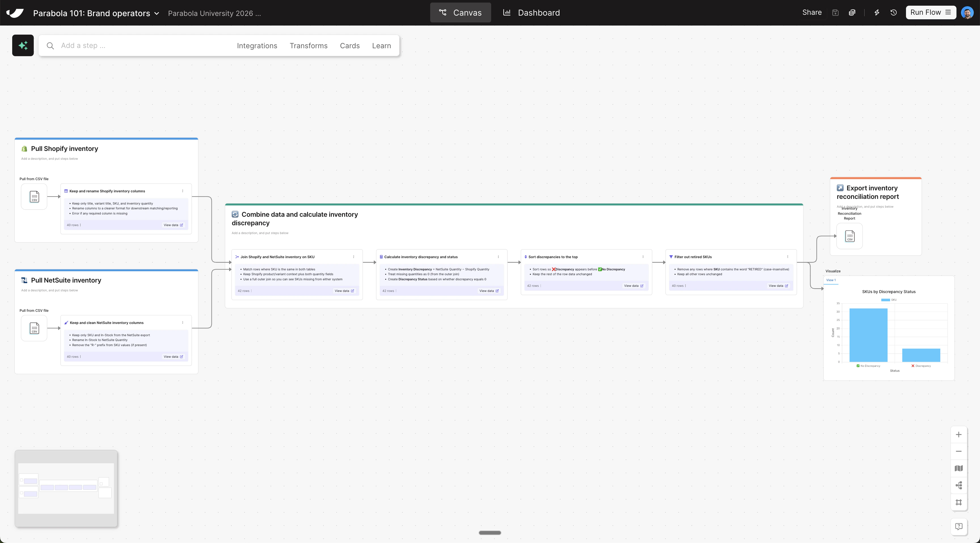Image resolution: width=980 pixels, height=543 pixels.
Task: Click View data on Calculate discrepancy step
Action: (x=489, y=291)
